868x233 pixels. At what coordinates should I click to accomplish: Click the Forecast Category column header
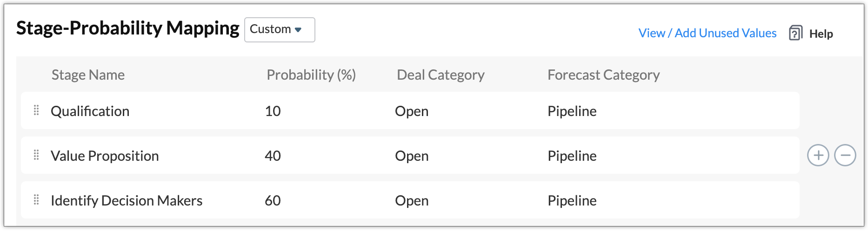(603, 75)
